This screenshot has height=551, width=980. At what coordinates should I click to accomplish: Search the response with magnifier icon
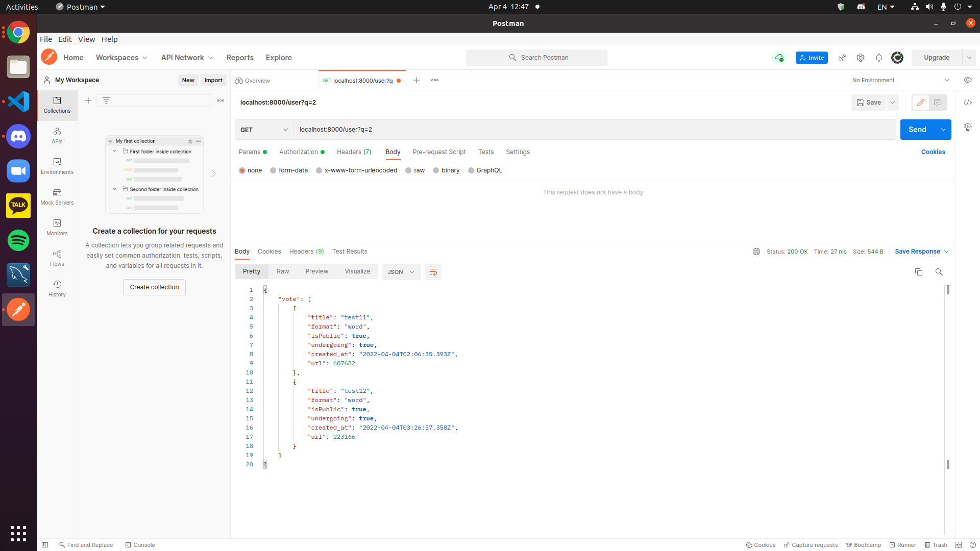tap(939, 272)
